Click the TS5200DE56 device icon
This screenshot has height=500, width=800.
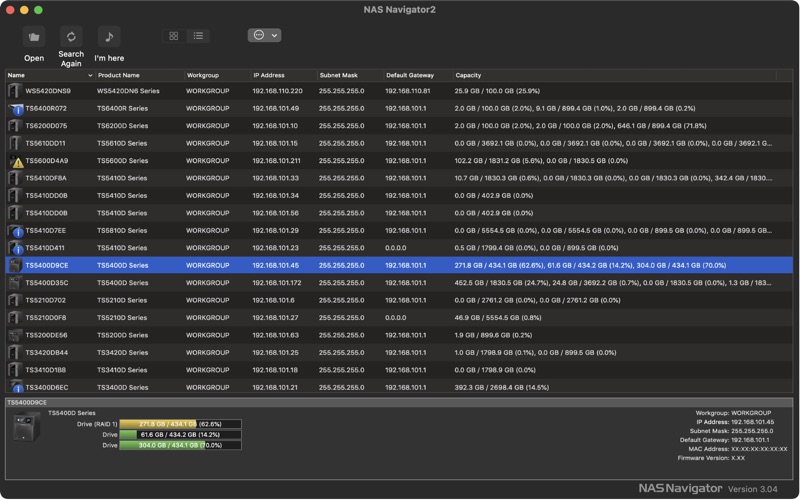pos(15,335)
